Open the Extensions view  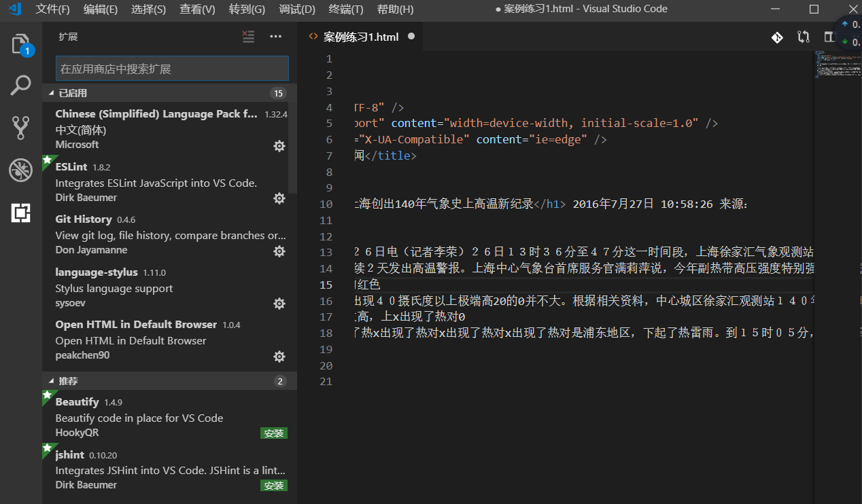tap(20, 213)
